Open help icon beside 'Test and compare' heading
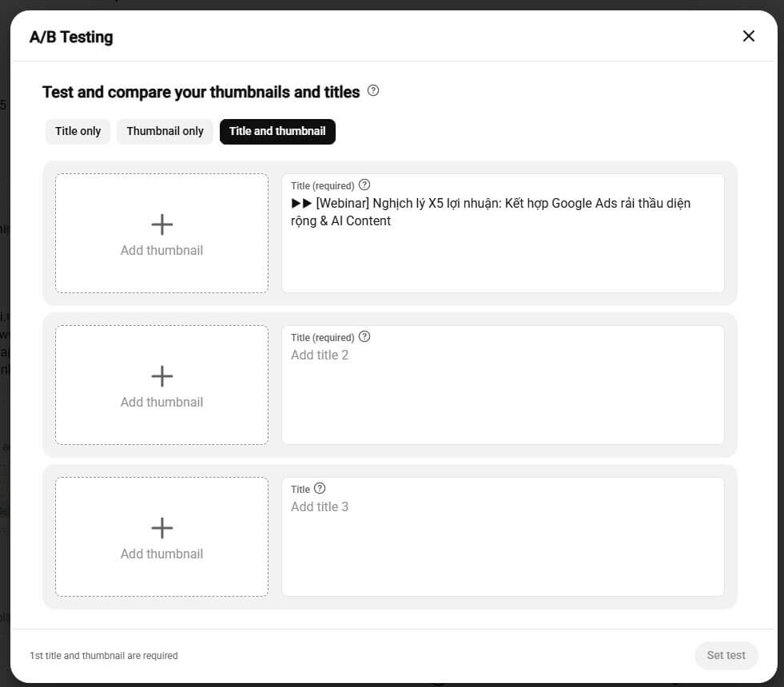The width and height of the screenshot is (784, 687). point(373,91)
